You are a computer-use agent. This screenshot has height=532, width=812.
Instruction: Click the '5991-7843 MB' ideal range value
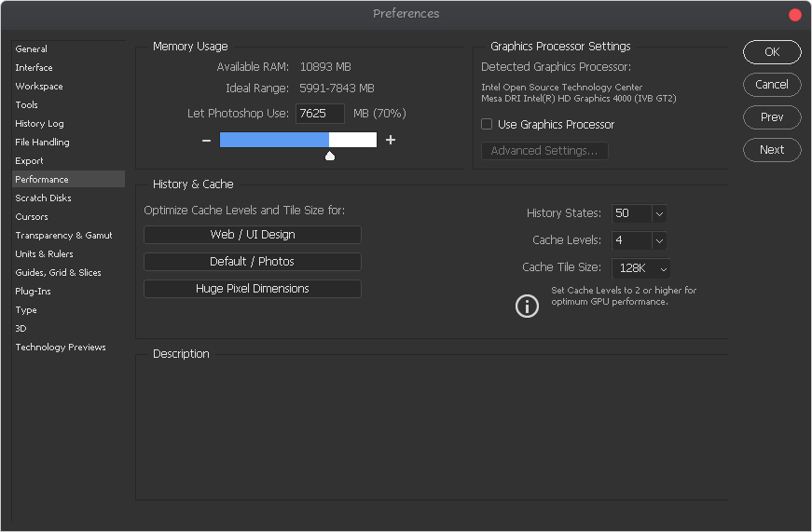tap(337, 88)
